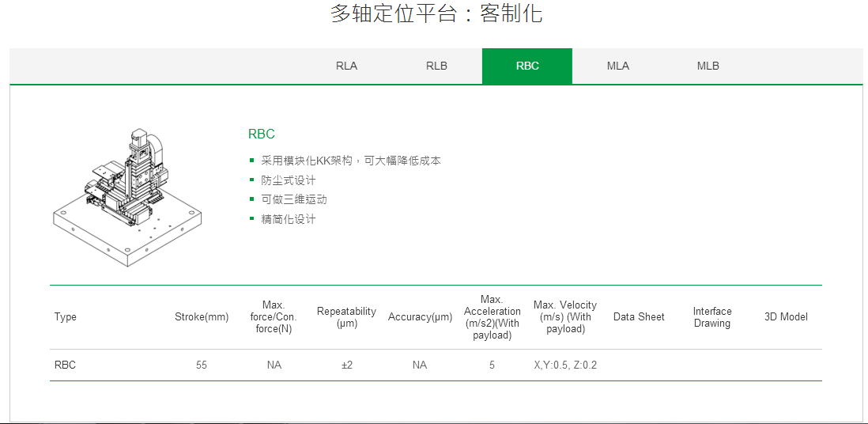Image resolution: width=868 pixels, height=424 pixels.
Task: Click the 可做三维运动 feature text
Action: click(293, 199)
